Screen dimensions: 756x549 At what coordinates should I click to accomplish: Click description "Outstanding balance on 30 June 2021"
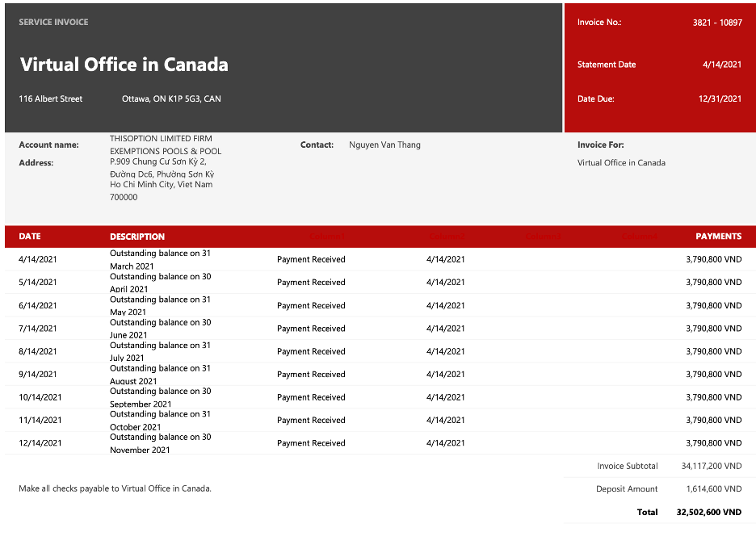coord(160,329)
